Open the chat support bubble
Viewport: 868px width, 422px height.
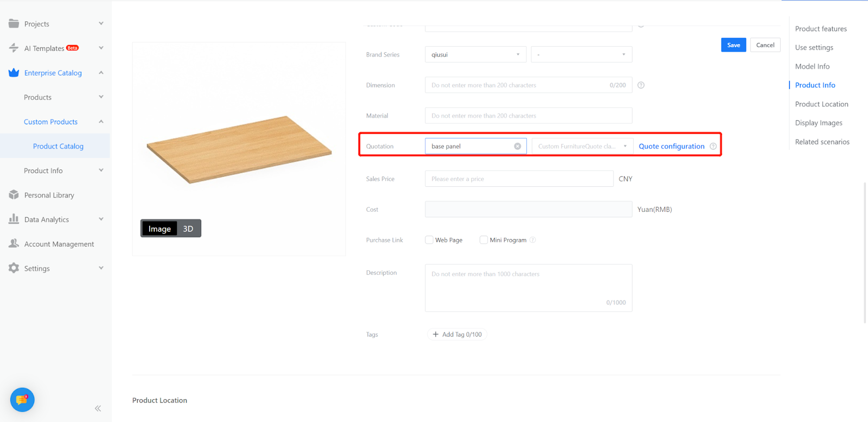pos(22,400)
